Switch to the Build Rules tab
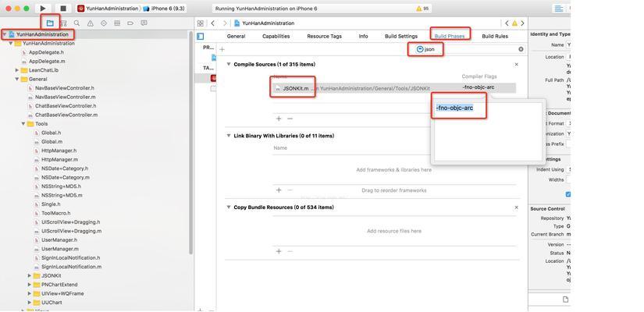This screenshot has height=312, width=644. pos(495,36)
